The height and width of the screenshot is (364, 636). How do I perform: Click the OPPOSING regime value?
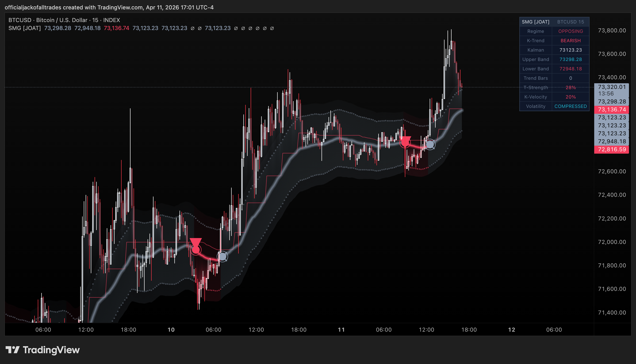571,31
